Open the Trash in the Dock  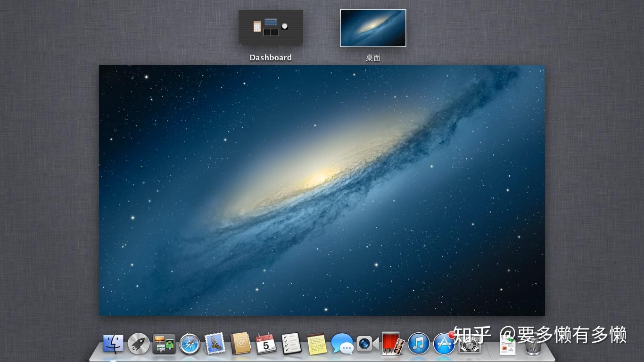click(x=533, y=345)
